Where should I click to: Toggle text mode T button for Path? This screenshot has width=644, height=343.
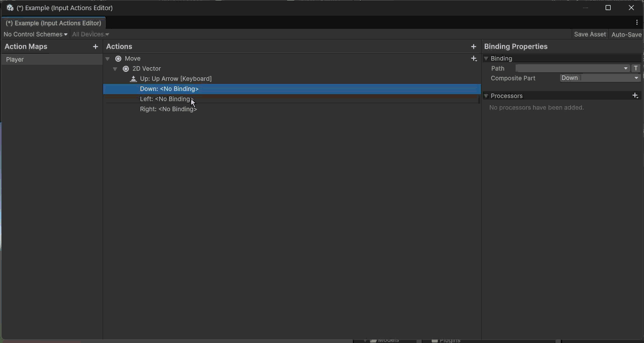(x=636, y=68)
